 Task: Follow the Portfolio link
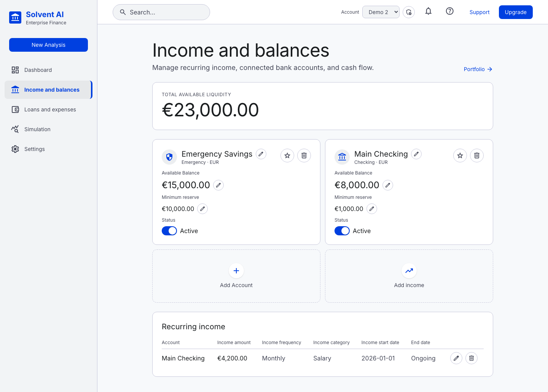click(x=478, y=69)
